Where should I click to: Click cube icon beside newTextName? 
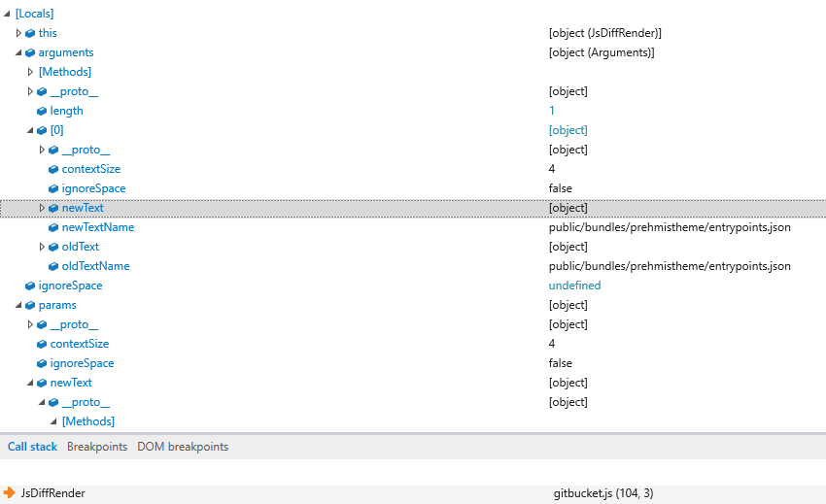53,227
